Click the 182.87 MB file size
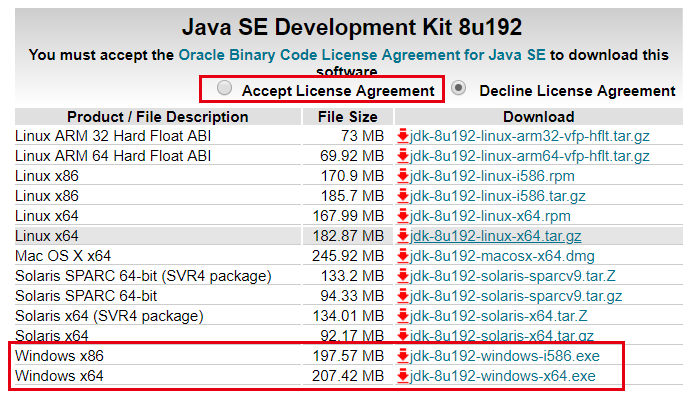The image size is (693, 404). click(348, 236)
